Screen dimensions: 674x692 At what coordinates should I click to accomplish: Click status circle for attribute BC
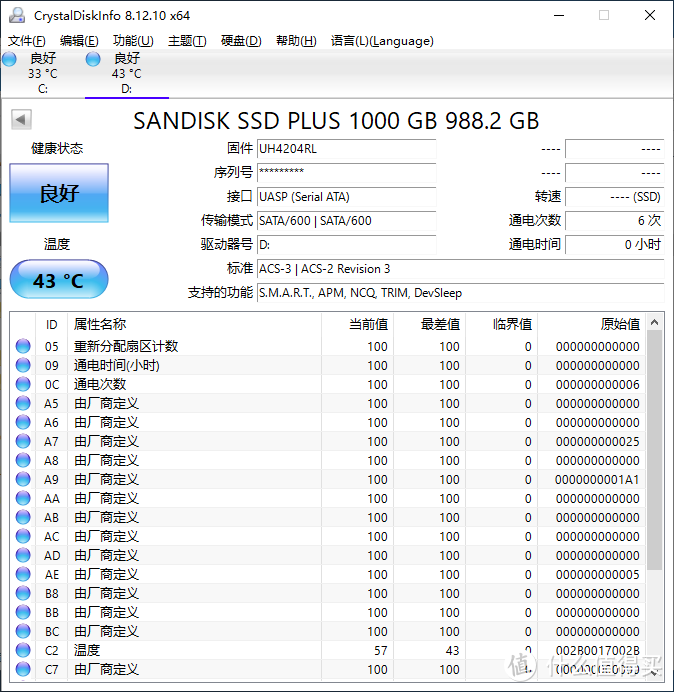pyautogui.click(x=23, y=631)
